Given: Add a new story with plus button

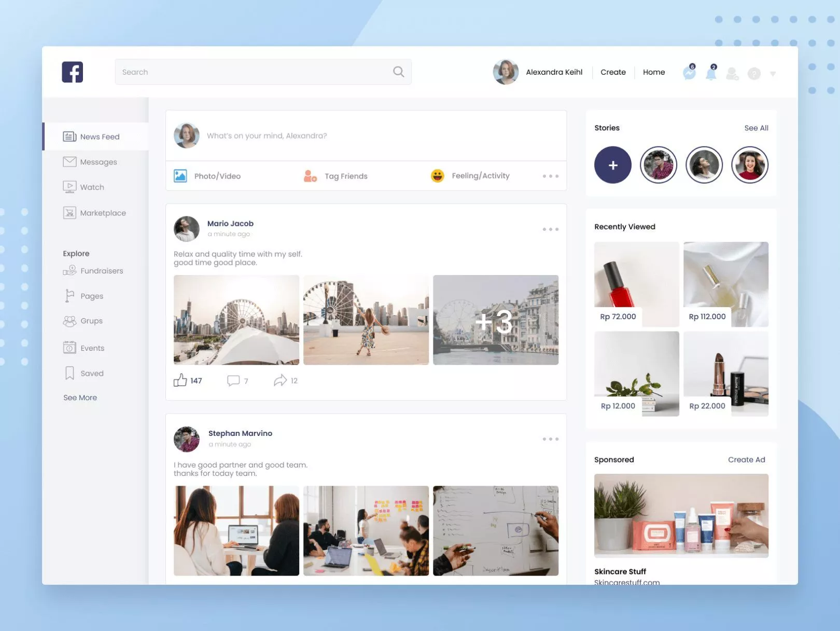Looking at the screenshot, I should pyautogui.click(x=613, y=165).
